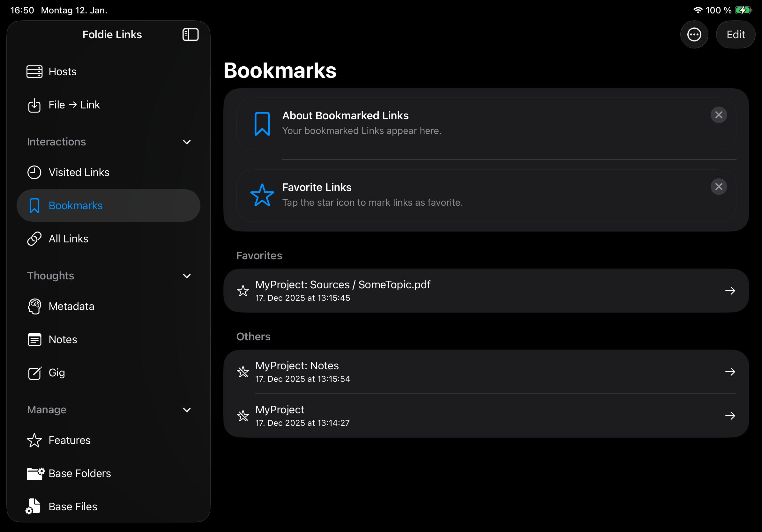The height and width of the screenshot is (532, 762).
Task: Star the MyProject bookmark
Action: pyautogui.click(x=243, y=416)
